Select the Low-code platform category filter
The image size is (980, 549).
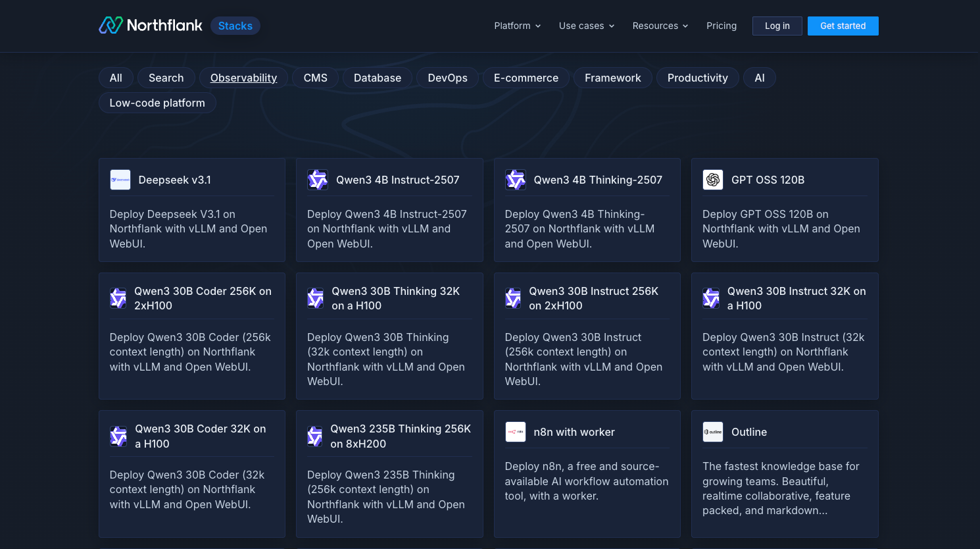(157, 103)
